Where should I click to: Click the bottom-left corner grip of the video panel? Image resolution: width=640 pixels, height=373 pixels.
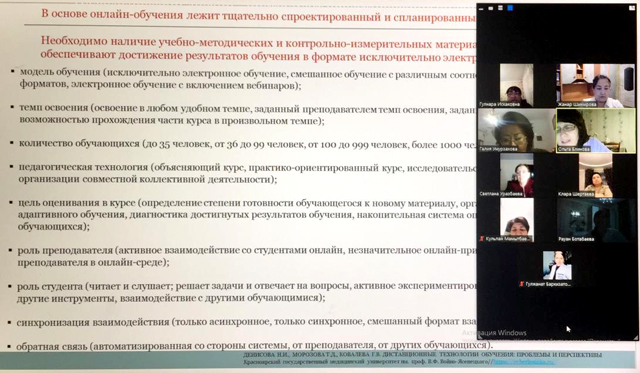tap(480, 337)
